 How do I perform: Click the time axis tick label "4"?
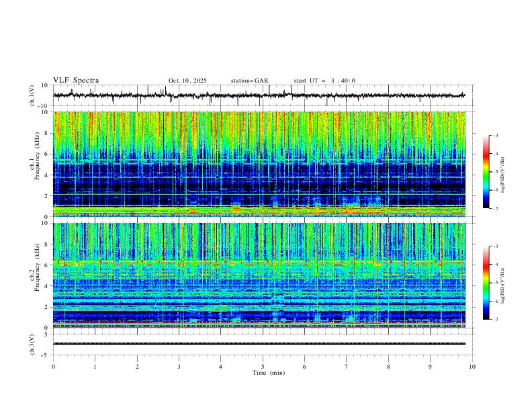pyautogui.click(x=220, y=367)
